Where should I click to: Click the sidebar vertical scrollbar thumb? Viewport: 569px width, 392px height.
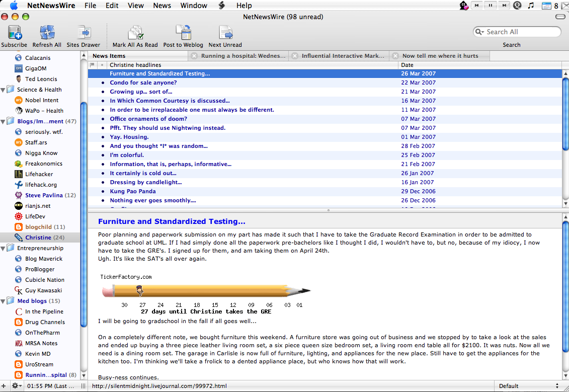coord(84,214)
